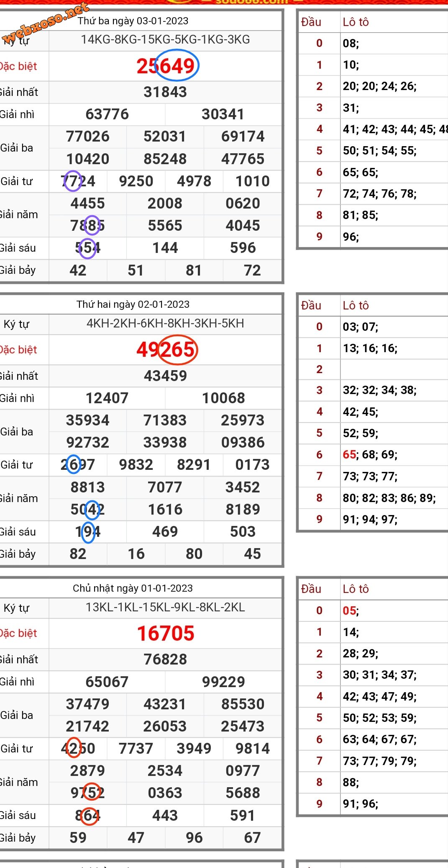Select first prize number 76828

click(165, 659)
